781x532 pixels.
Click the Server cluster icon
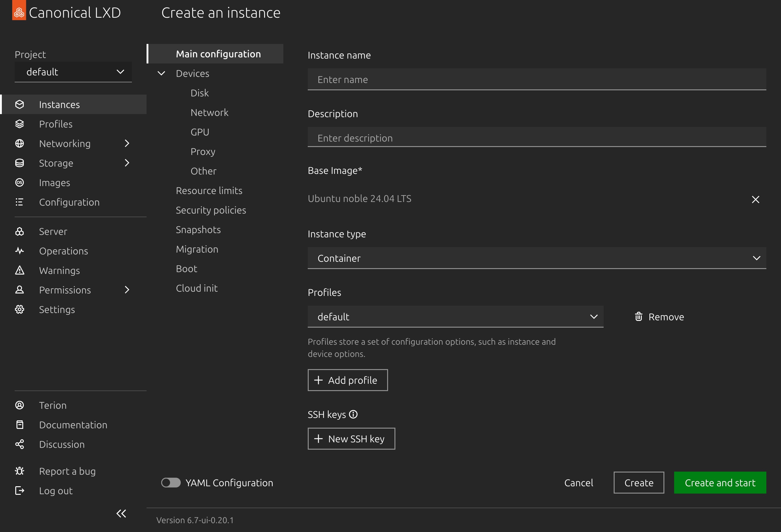pos(20,232)
